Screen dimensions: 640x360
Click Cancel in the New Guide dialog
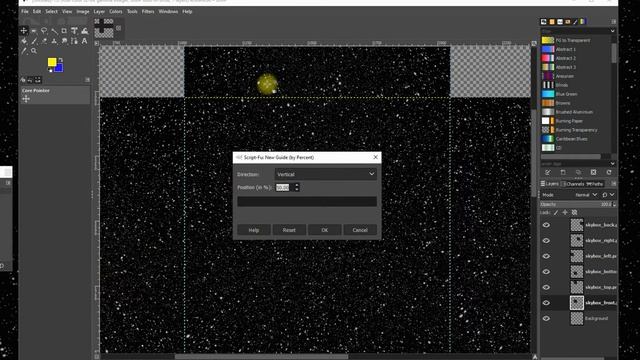point(360,230)
